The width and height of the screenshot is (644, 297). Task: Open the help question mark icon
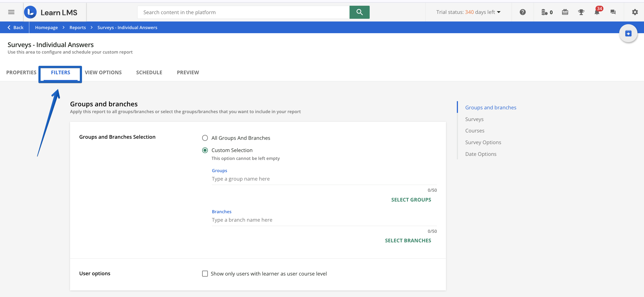tap(523, 12)
